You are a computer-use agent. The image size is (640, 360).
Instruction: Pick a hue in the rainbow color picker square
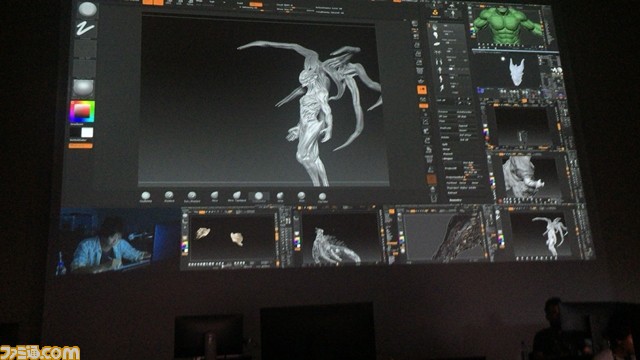[82, 111]
